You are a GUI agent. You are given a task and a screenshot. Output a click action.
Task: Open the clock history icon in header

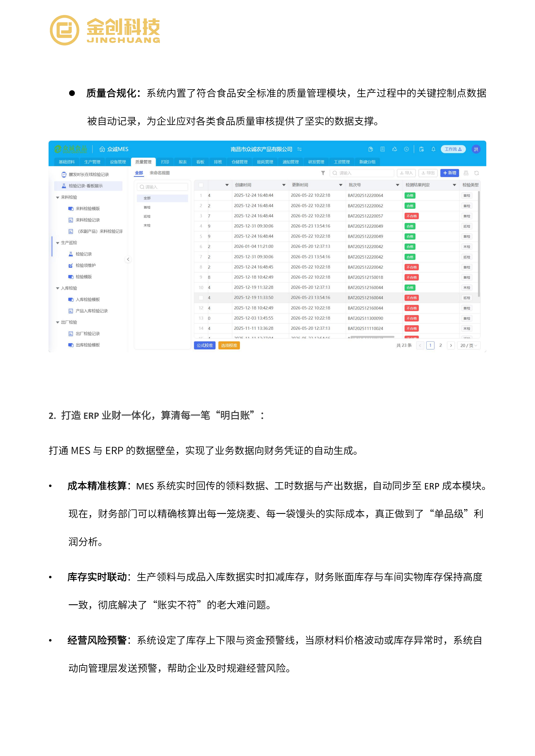[407, 149]
